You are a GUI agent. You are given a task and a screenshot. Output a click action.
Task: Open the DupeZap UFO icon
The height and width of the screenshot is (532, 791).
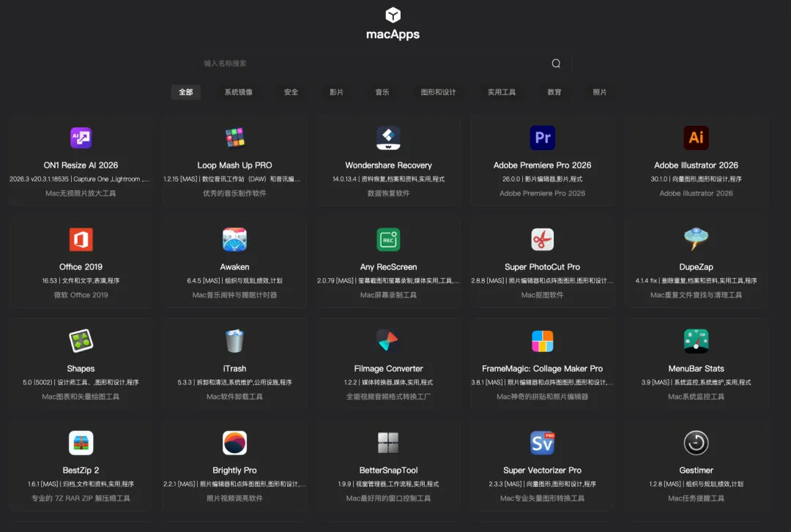[x=697, y=239]
